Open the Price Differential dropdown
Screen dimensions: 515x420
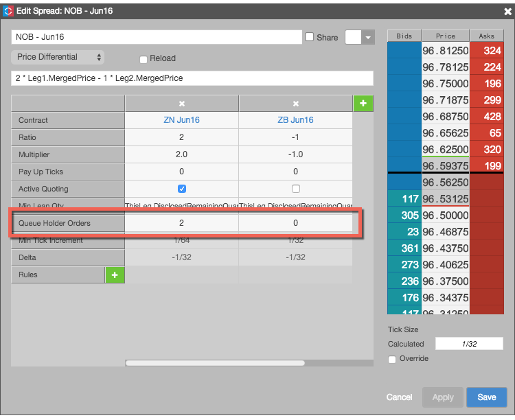pos(58,57)
